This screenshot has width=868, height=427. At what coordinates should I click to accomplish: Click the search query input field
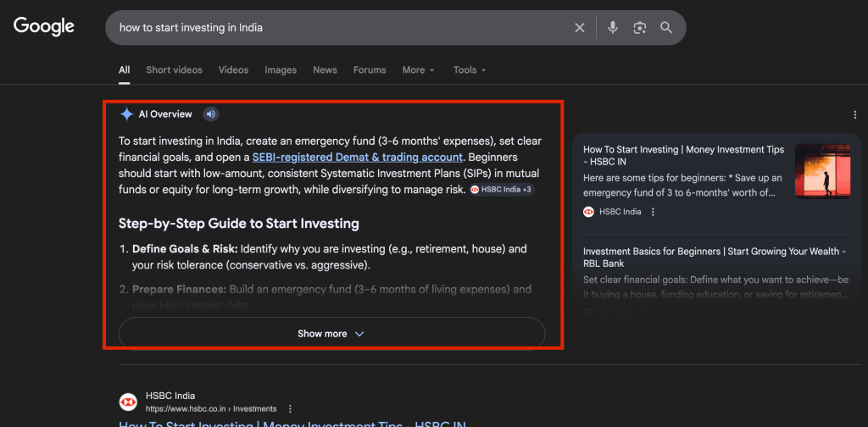[x=339, y=28]
